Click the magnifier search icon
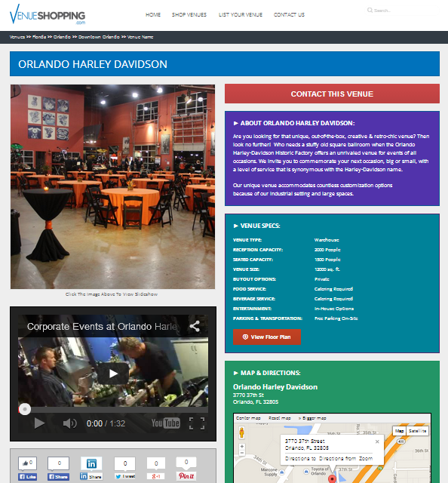Screen dimensions: 448x483 370,10
